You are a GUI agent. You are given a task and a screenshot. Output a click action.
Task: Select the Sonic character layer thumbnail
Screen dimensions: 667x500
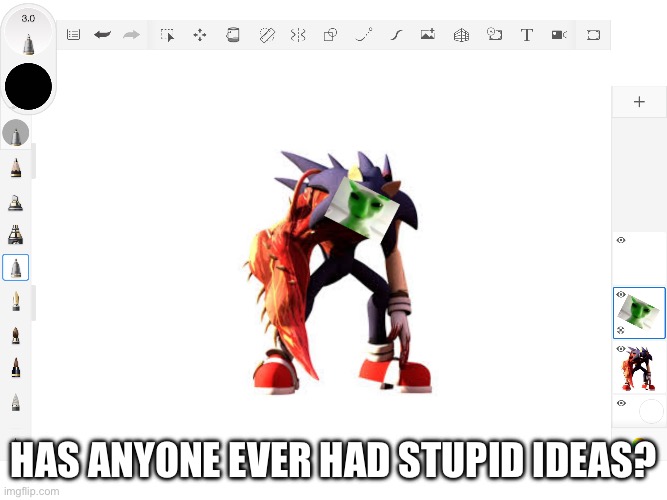pyautogui.click(x=639, y=368)
